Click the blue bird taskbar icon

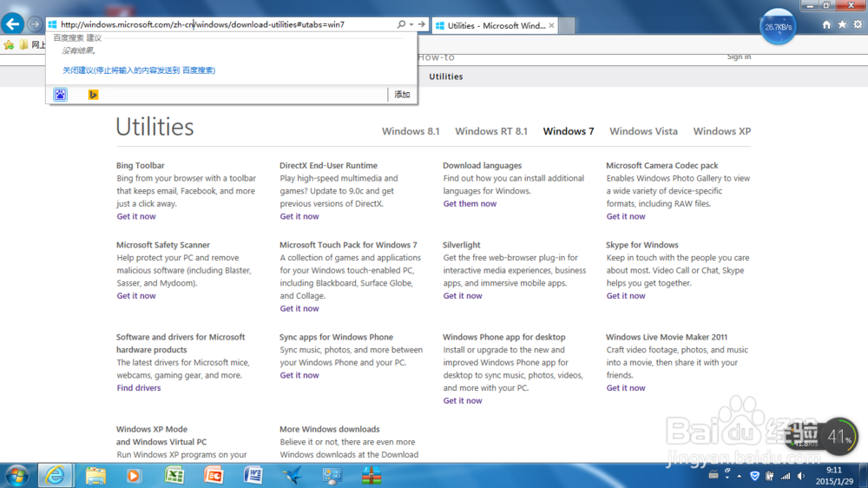(293, 476)
